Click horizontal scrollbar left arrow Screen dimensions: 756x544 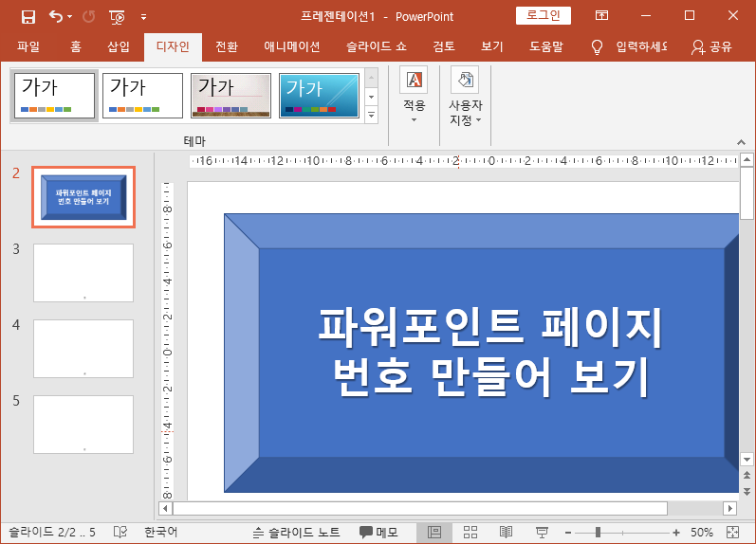point(165,508)
